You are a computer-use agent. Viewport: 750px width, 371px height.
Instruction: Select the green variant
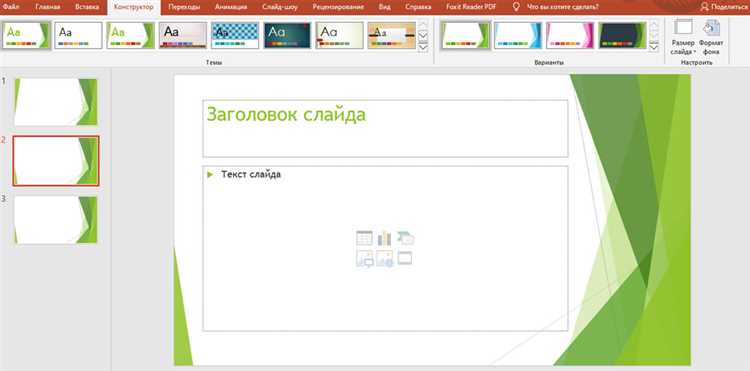466,35
